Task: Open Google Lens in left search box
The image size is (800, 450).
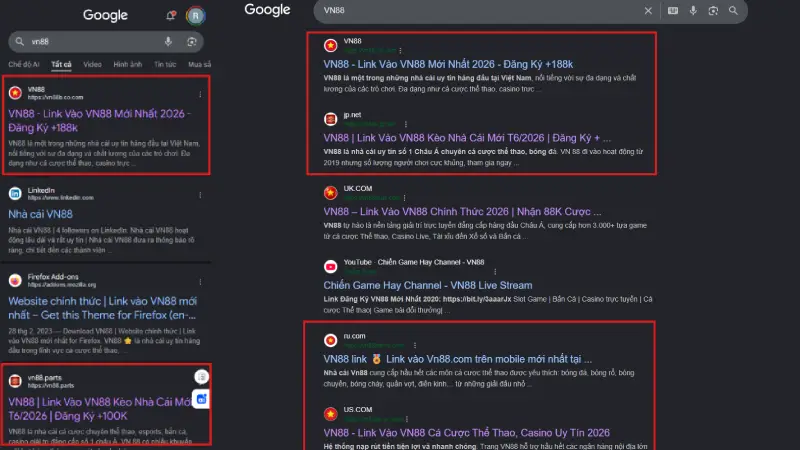Action: coord(192,42)
